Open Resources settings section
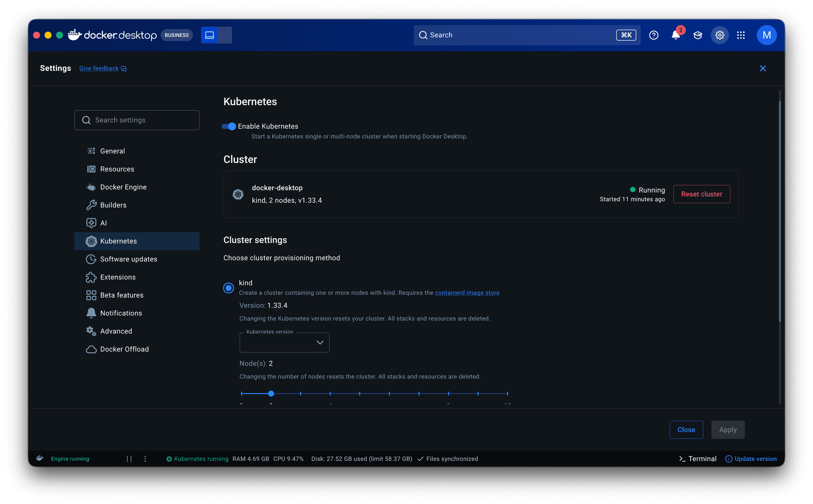 (117, 169)
